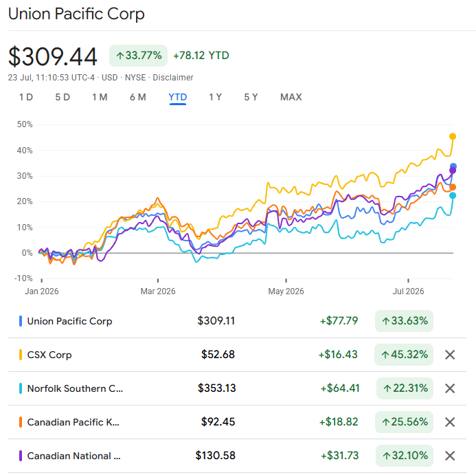Click Canadian National 32.10% badge

pyautogui.click(x=405, y=456)
